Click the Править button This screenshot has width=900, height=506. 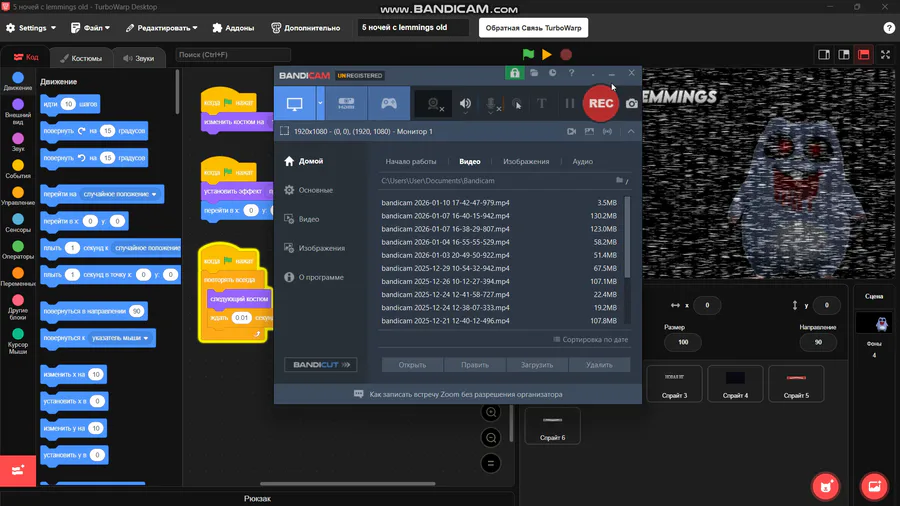475,365
